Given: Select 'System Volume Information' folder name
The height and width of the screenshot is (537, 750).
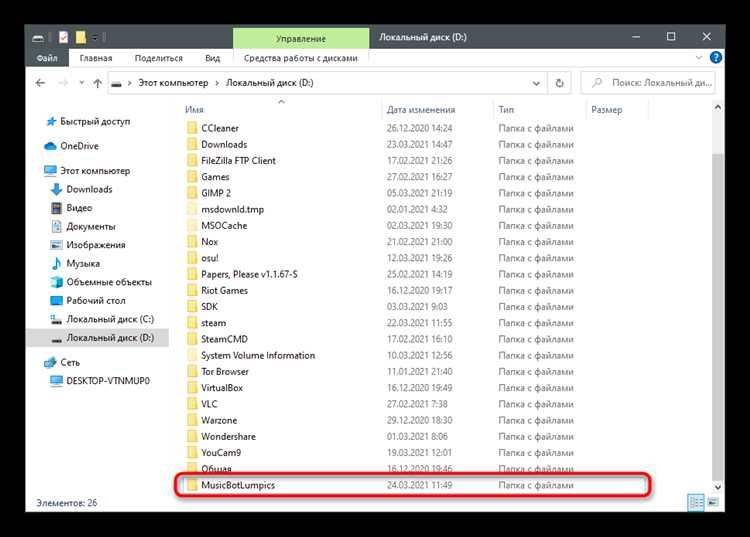Looking at the screenshot, I should pos(258,355).
